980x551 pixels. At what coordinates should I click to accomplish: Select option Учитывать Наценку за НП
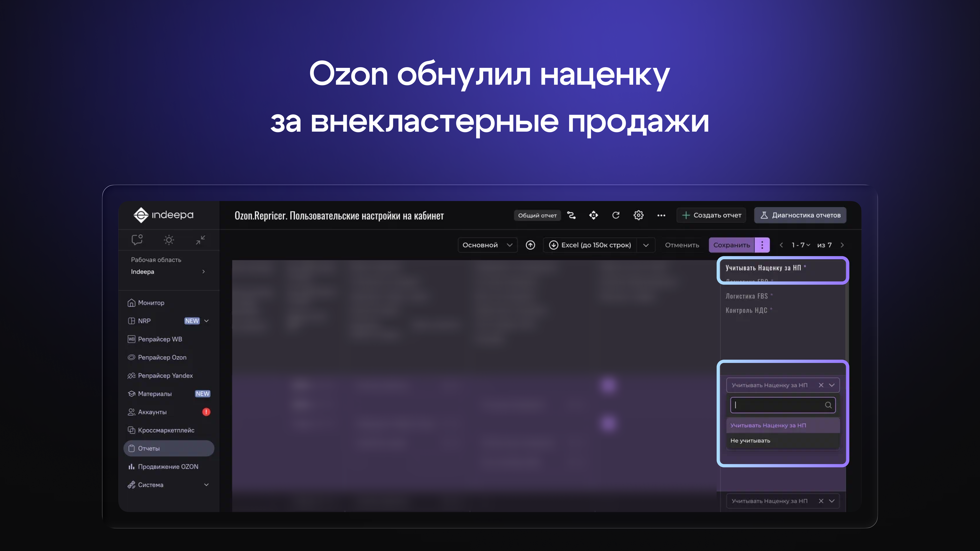coord(783,425)
